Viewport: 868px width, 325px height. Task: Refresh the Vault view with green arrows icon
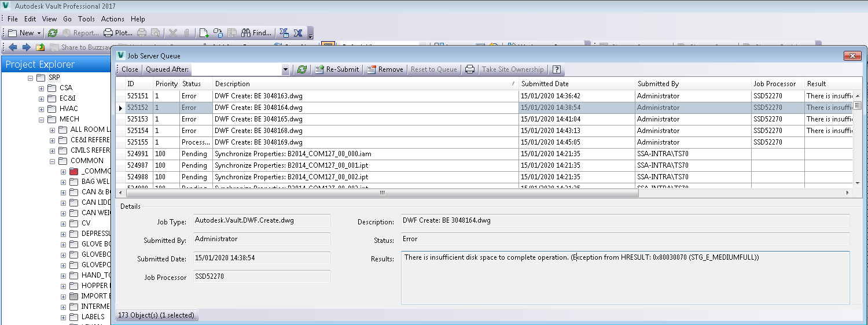pyautogui.click(x=53, y=33)
